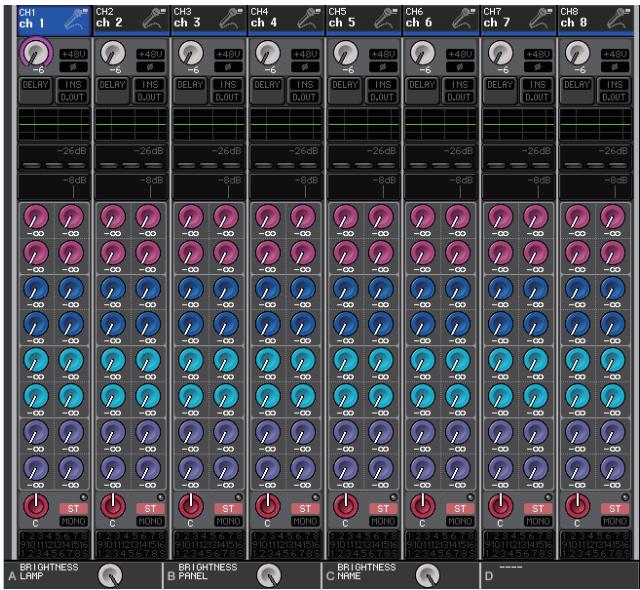
Task: Open ch 8 dynamics 2 showing -8dB
Action: [596, 187]
